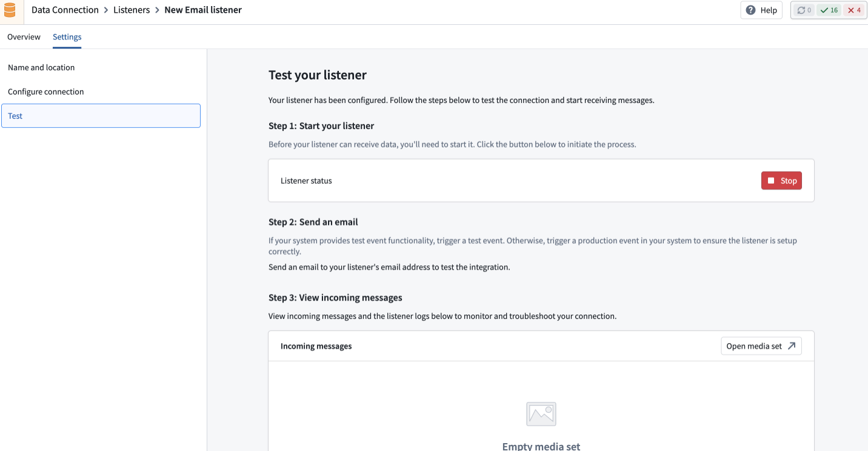Screen dimensions: 868x451
Task: Open the incoming messages media set
Action: point(761,346)
